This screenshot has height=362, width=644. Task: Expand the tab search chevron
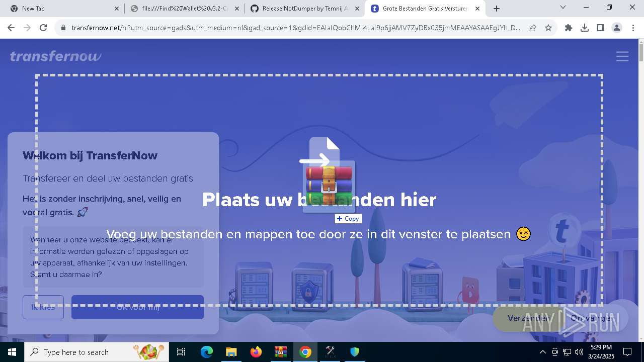563,8
